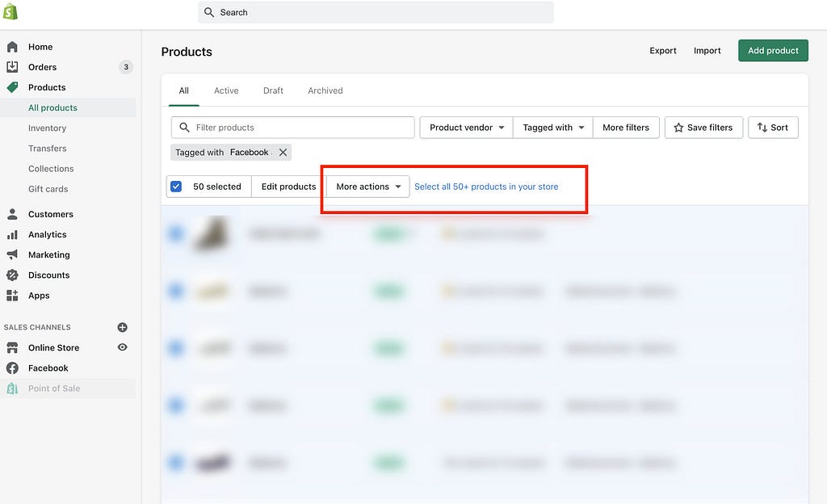Add a sales channel with plus icon

tap(123, 327)
